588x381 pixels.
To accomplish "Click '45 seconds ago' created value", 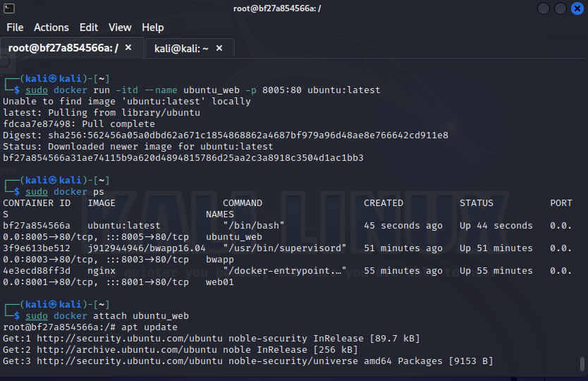I will [403, 226].
